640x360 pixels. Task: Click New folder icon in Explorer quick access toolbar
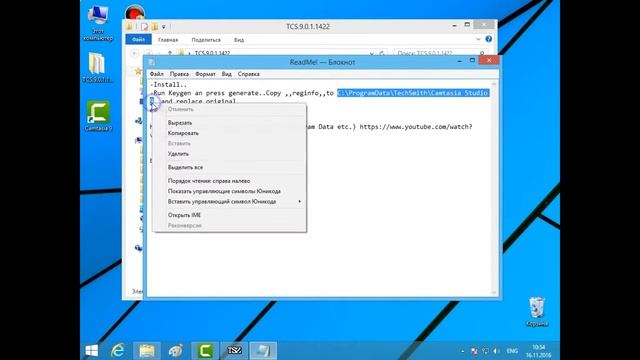[154, 27]
